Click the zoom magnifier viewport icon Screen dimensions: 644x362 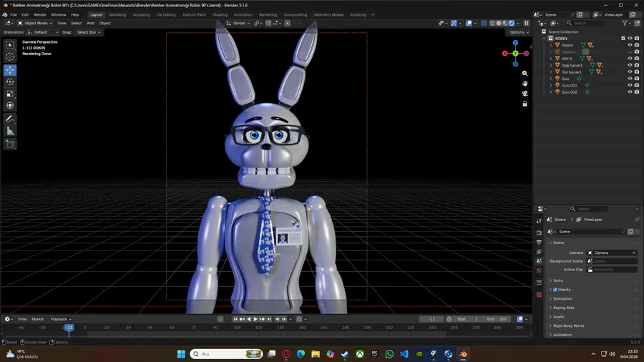click(525, 73)
